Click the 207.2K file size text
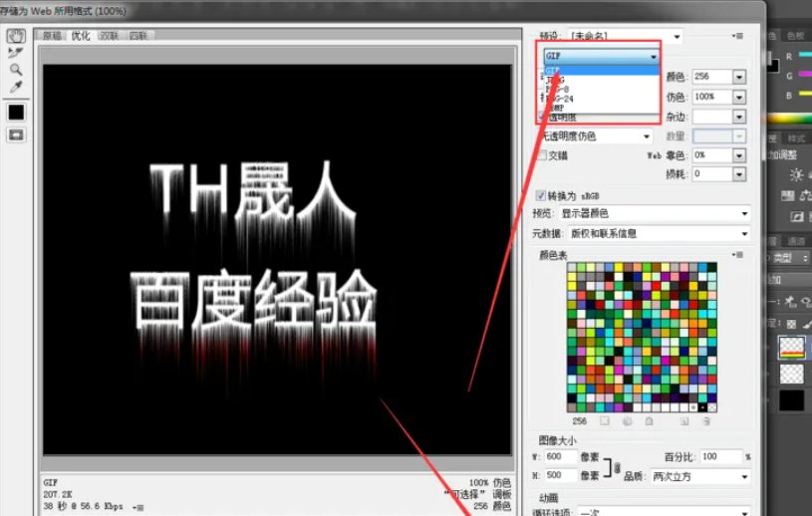The width and height of the screenshot is (812, 516). tap(58, 494)
